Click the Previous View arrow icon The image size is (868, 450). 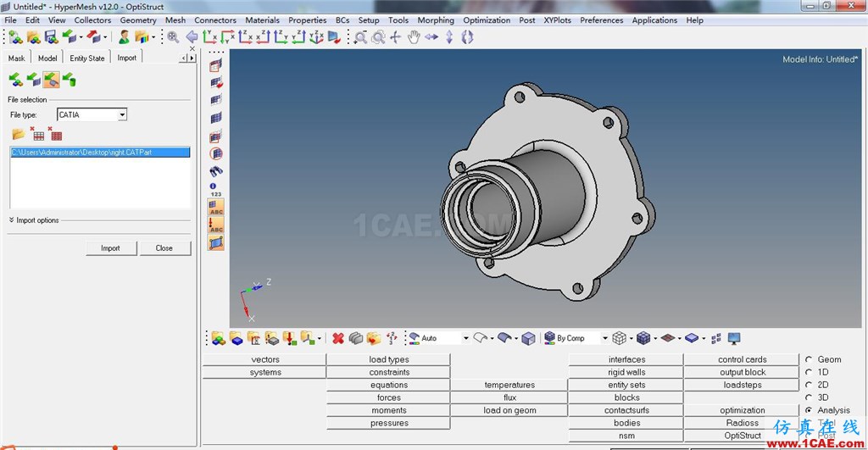192,37
